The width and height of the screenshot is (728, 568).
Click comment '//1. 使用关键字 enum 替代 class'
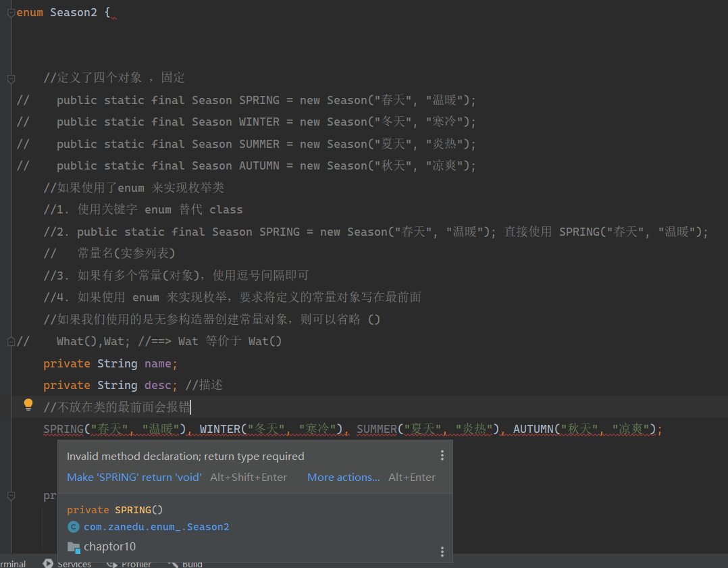coord(143,209)
